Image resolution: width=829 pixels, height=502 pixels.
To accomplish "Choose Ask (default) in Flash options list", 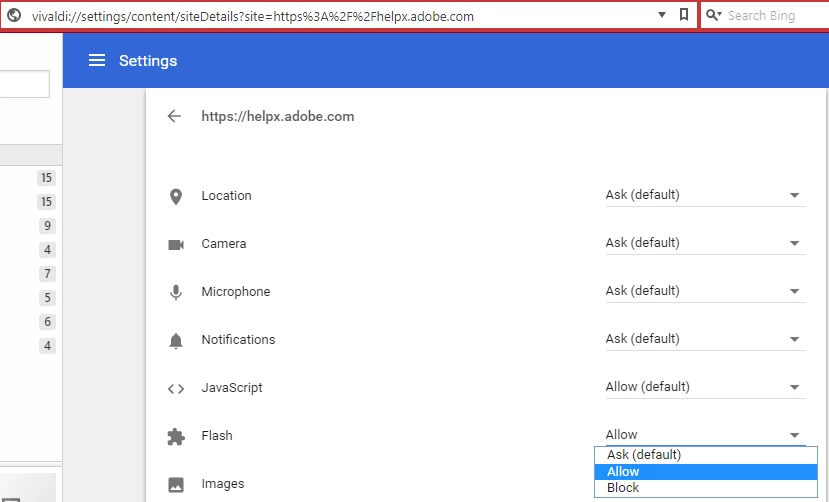I will pyautogui.click(x=706, y=455).
